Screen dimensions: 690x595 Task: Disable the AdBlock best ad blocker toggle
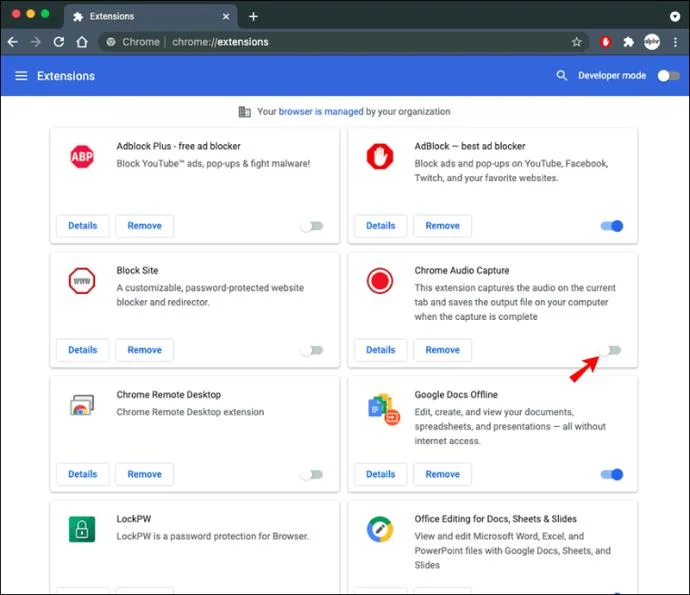coord(612,226)
